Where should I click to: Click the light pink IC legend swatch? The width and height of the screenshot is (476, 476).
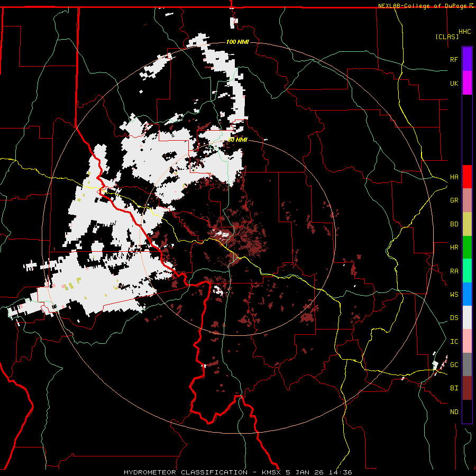click(467, 341)
